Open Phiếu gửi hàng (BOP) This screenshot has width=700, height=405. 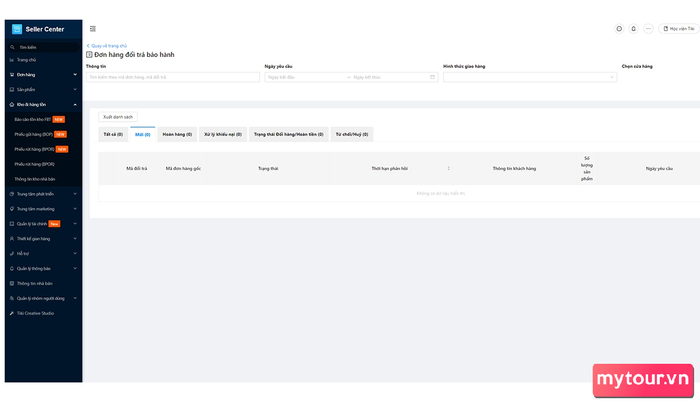point(33,134)
